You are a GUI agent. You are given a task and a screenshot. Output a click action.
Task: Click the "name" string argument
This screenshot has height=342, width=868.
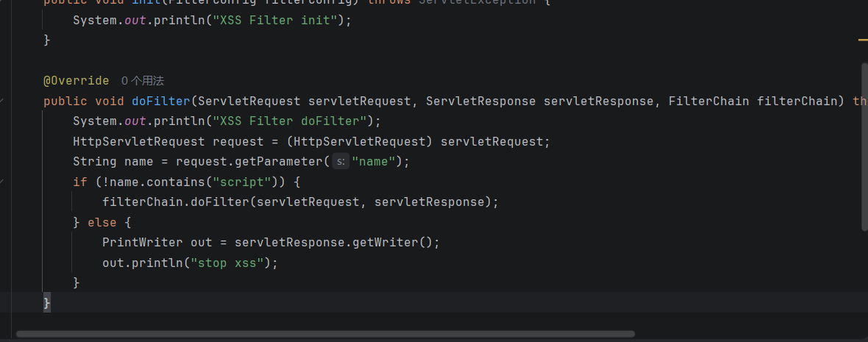click(x=374, y=162)
